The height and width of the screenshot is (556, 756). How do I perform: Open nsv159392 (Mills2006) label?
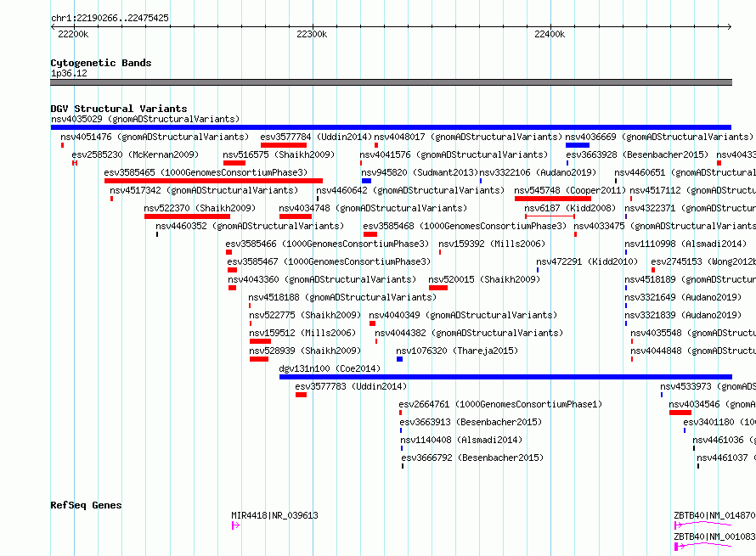pos(492,244)
